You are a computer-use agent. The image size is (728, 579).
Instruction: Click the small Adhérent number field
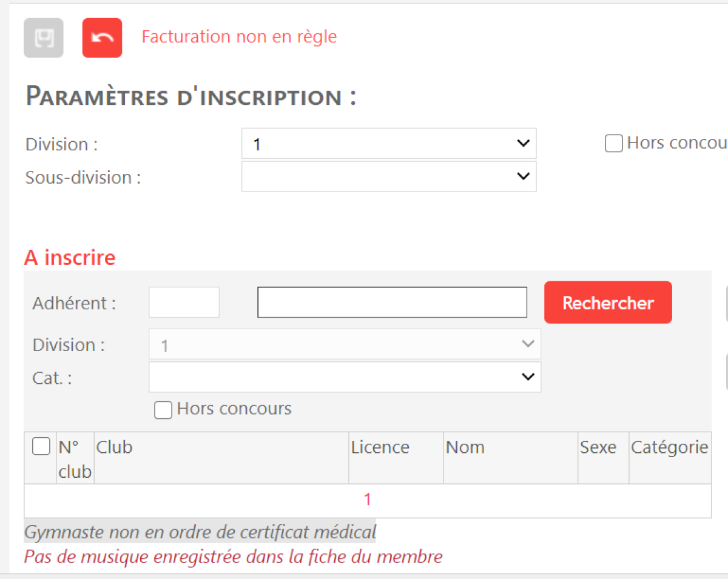[x=184, y=303]
